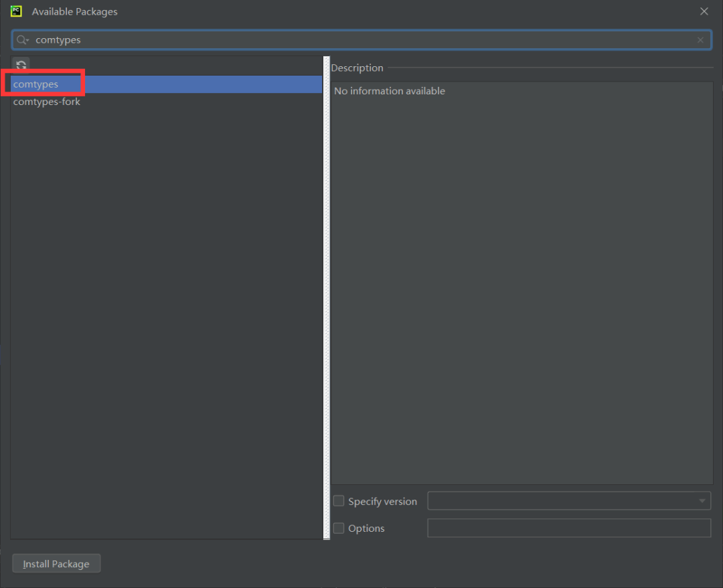Select the comtypes package

point(36,84)
